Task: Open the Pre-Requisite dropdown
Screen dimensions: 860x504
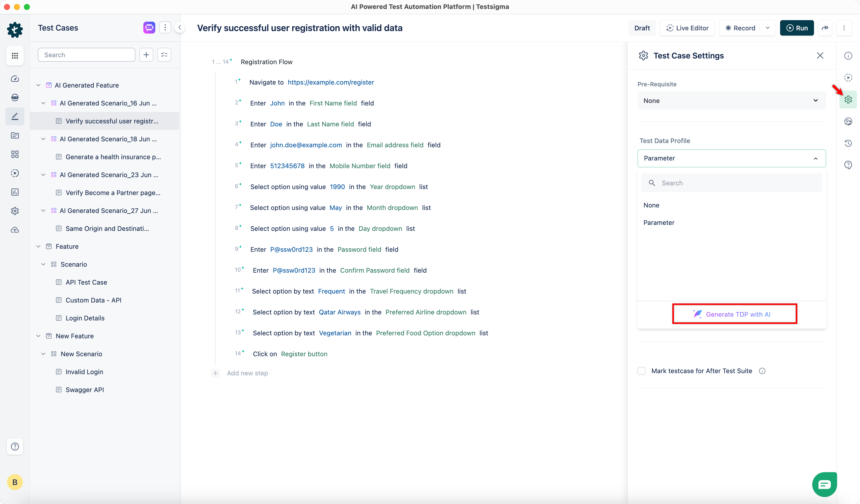Action: [x=731, y=101]
